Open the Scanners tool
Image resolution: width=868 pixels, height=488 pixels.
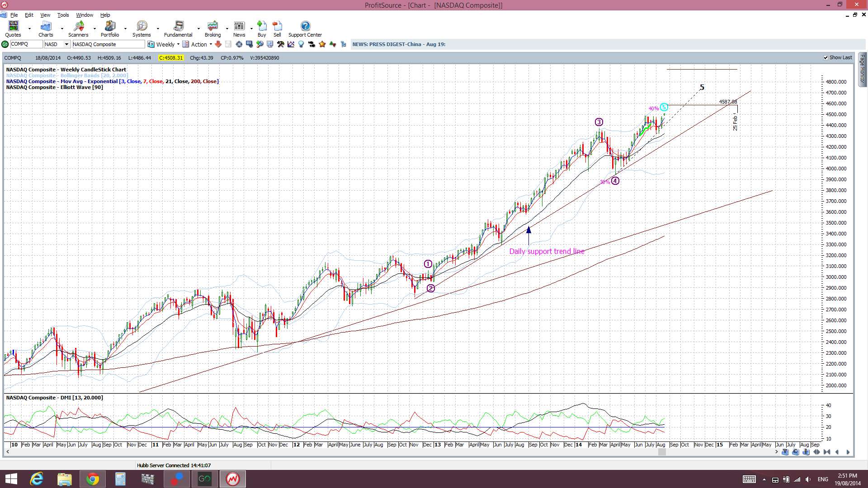pos(78,29)
